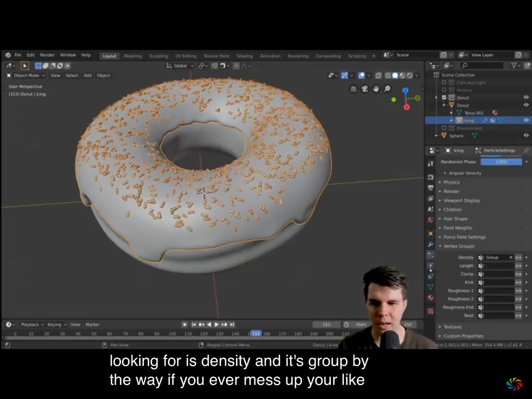
Task: Expand the Children panel
Action: coord(452,209)
